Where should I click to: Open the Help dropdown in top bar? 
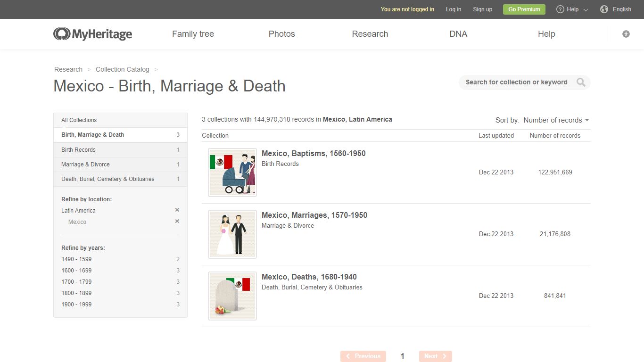572,9
